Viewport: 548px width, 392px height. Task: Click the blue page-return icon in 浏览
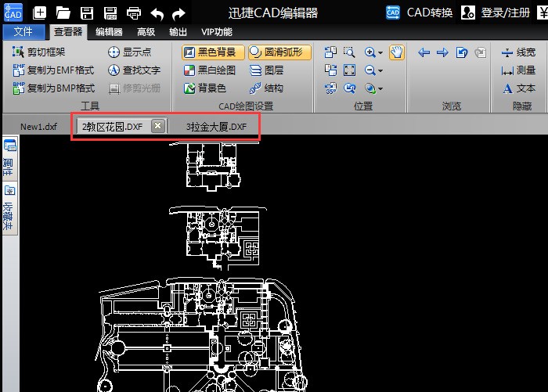coord(462,52)
